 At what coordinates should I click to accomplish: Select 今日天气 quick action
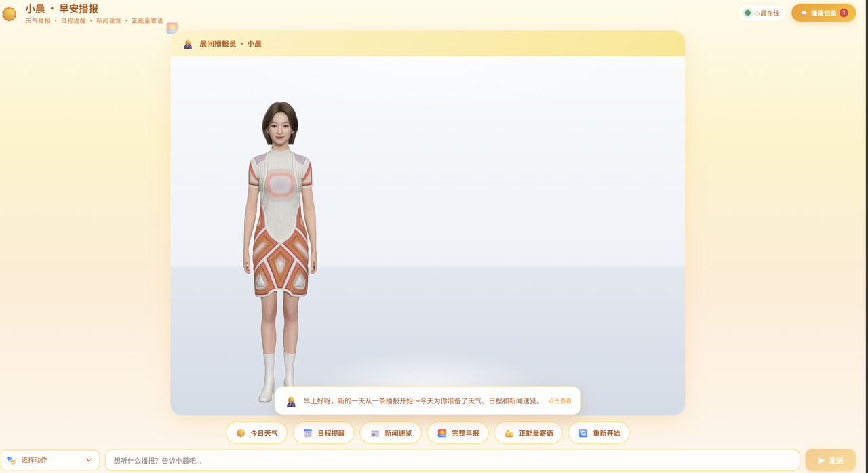tap(256, 433)
